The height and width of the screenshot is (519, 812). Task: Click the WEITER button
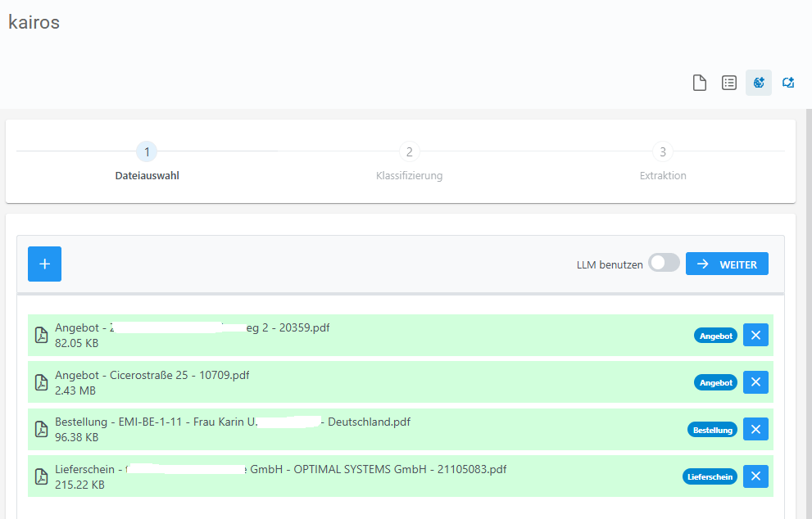[727, 264]
